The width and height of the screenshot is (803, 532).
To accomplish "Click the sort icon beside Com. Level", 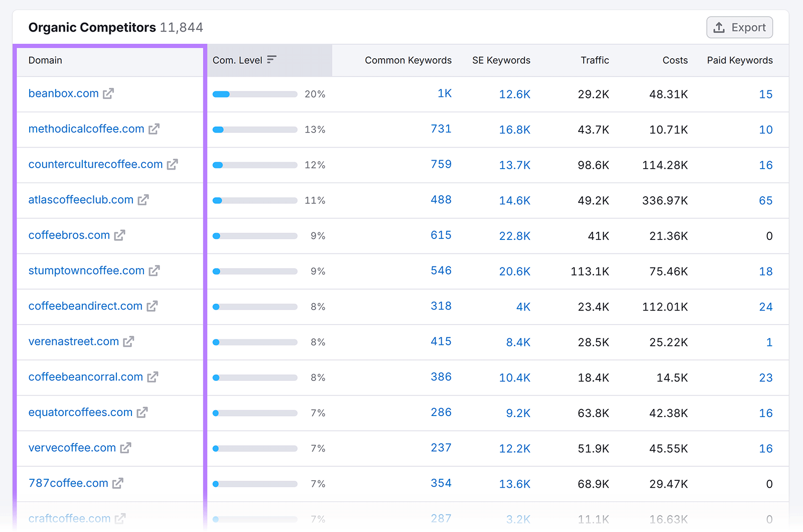I will 272,60.
